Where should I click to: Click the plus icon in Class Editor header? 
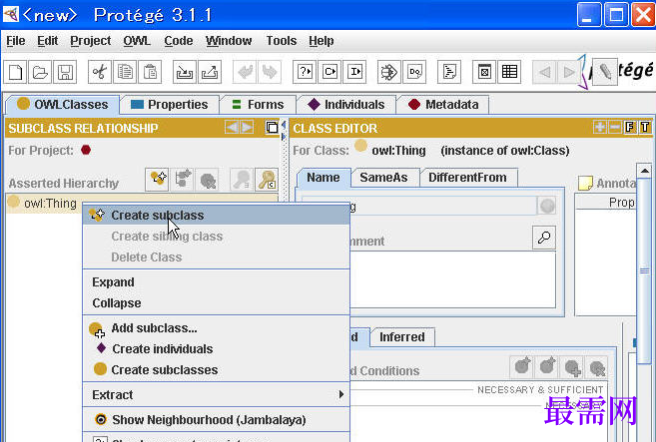click(x=600, y=127)
